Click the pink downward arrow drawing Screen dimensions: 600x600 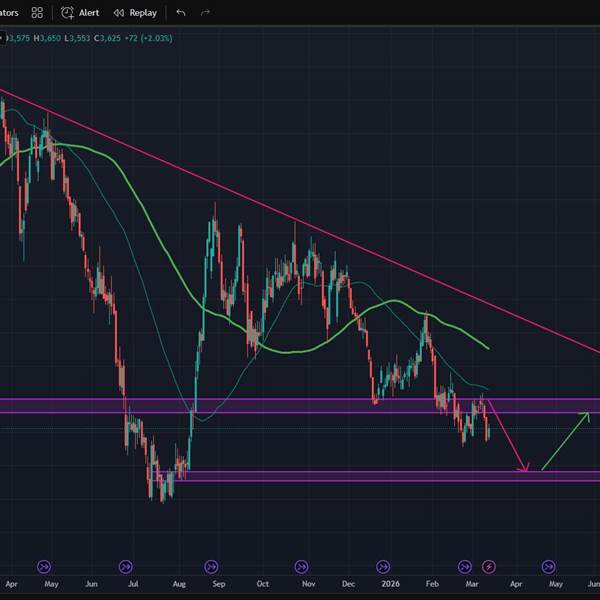point(507,435)
